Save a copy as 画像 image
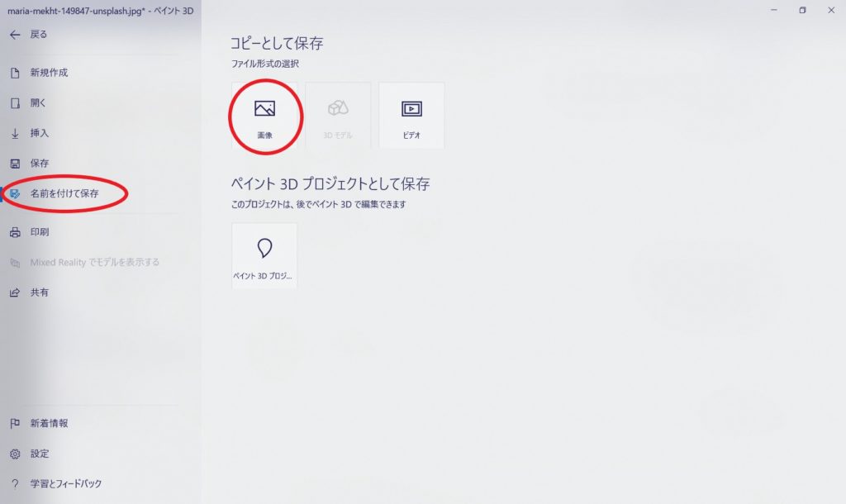This screenshot has width=846, height=504. click(x=264, y=116)
